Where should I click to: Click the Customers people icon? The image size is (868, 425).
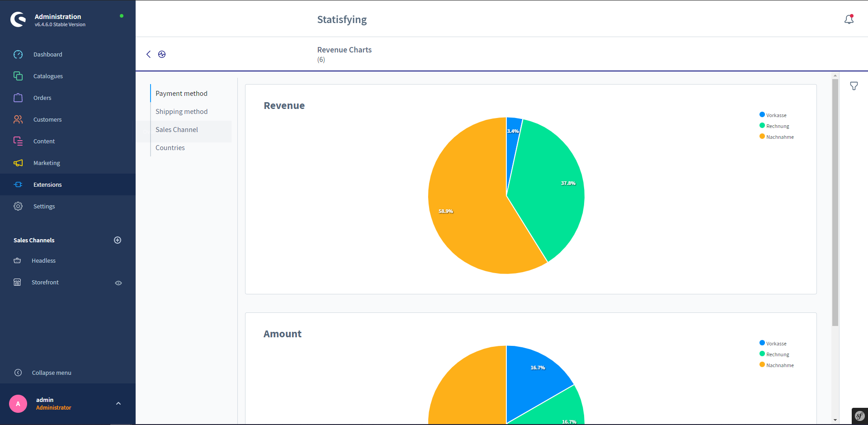tap(18, 119)
